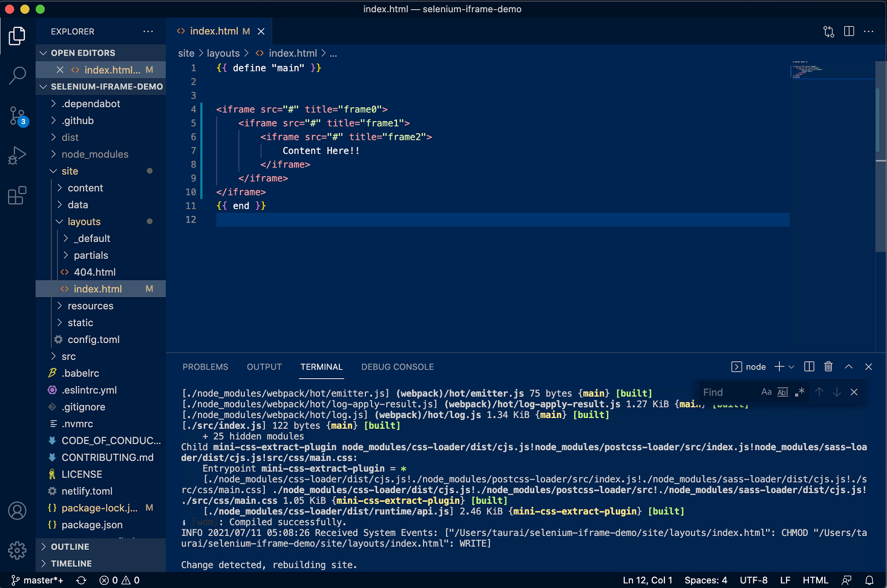Enable regex search in Find widget
The height and width of the screenshot is (588, 887).
click(800, 392)
